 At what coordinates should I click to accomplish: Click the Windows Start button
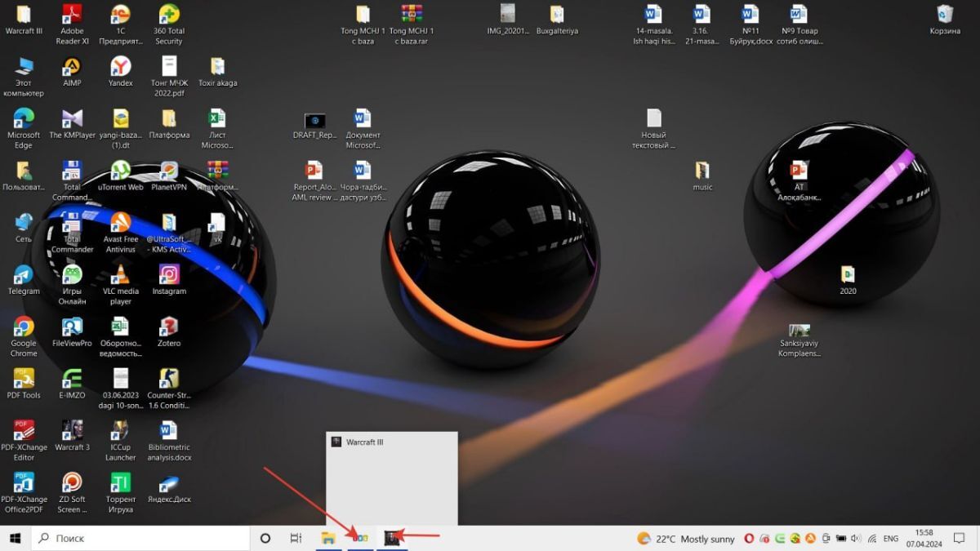click(x=15, y=538)
